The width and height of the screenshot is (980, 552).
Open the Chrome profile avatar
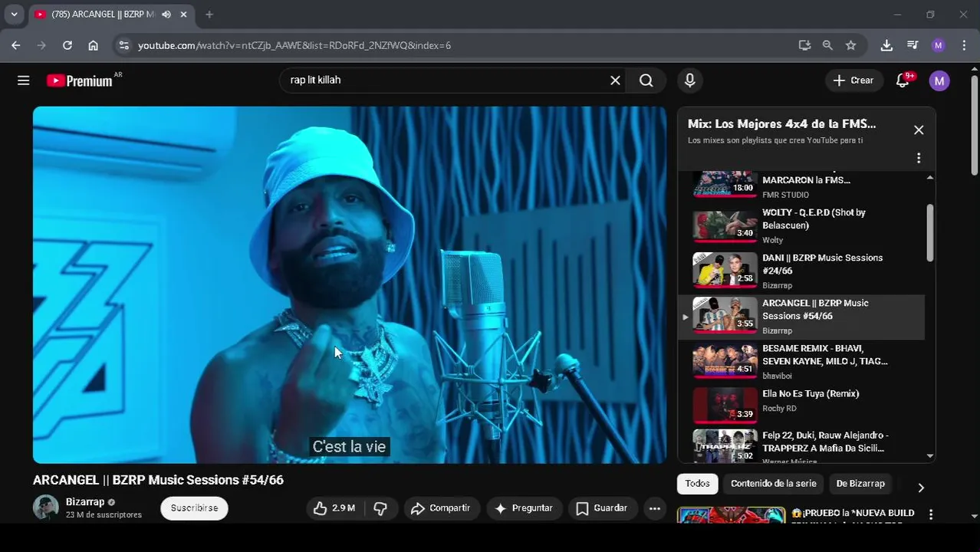tap(939, 45)
